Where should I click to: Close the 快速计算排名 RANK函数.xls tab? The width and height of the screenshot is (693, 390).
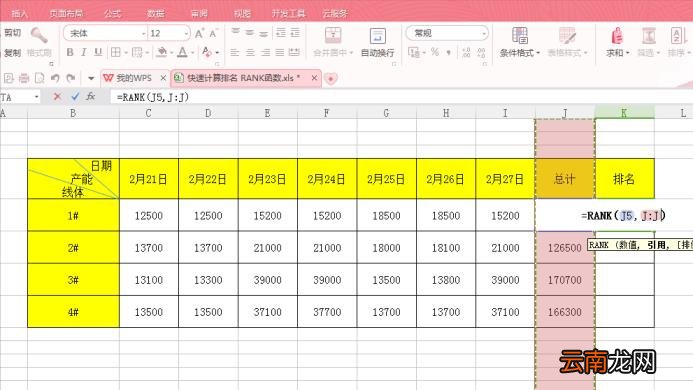point(314,78)
